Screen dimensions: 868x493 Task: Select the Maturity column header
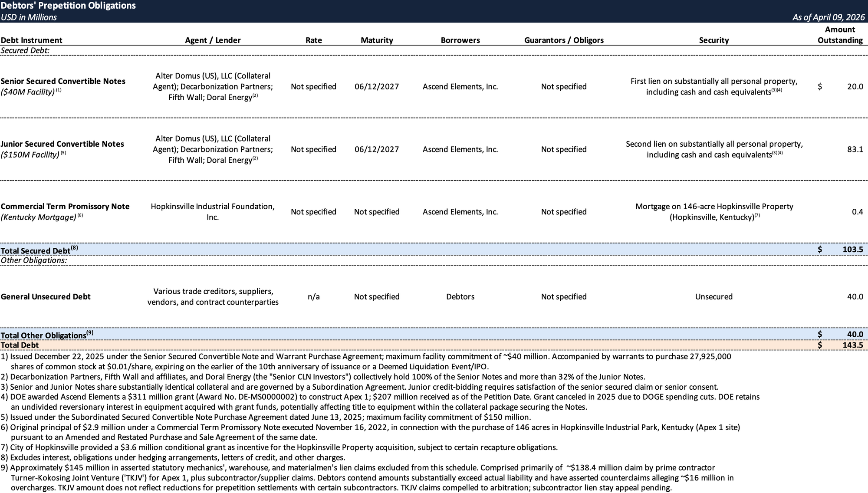377,40
